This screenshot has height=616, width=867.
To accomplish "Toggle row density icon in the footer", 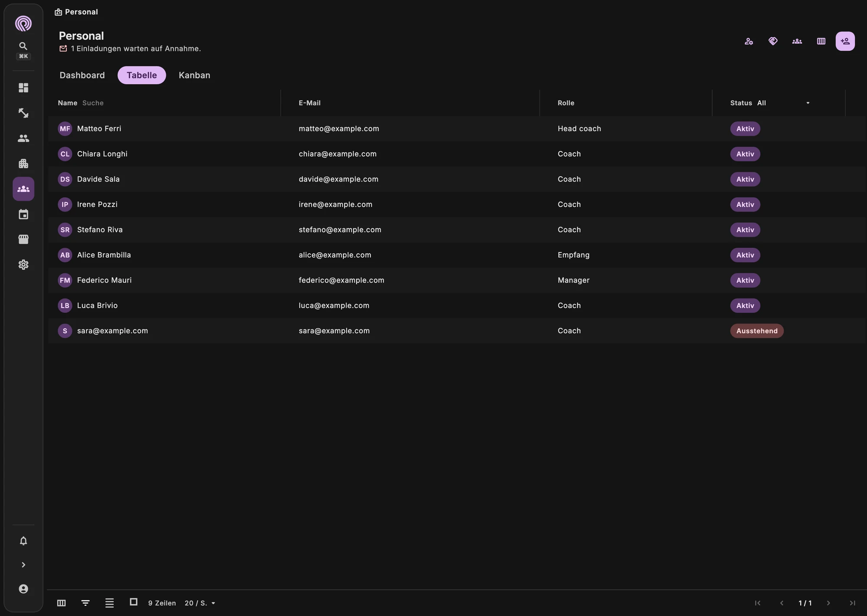I will tap(110, 603).
